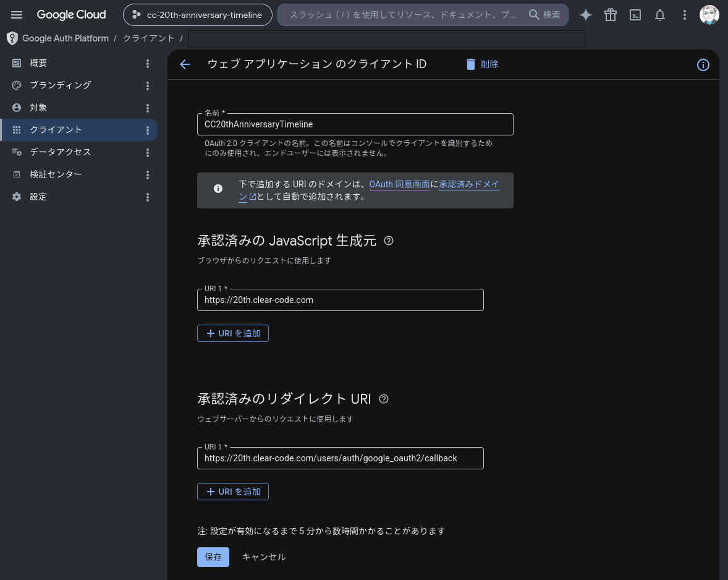The width and height of the screenshot is (728, 580).
Task: Open the more menu next to データアクセス
Action: (x=148, y=153)
